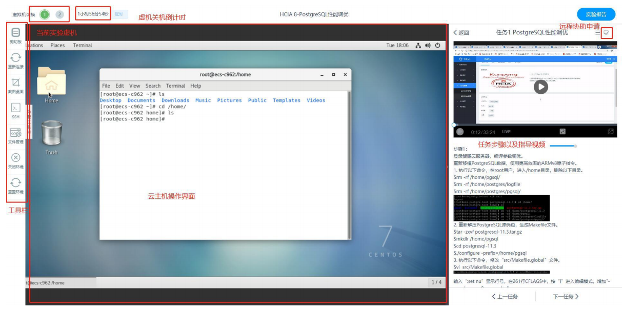
Task: Click the Templates entry in terminal output
Action: [x=287, y=100]
